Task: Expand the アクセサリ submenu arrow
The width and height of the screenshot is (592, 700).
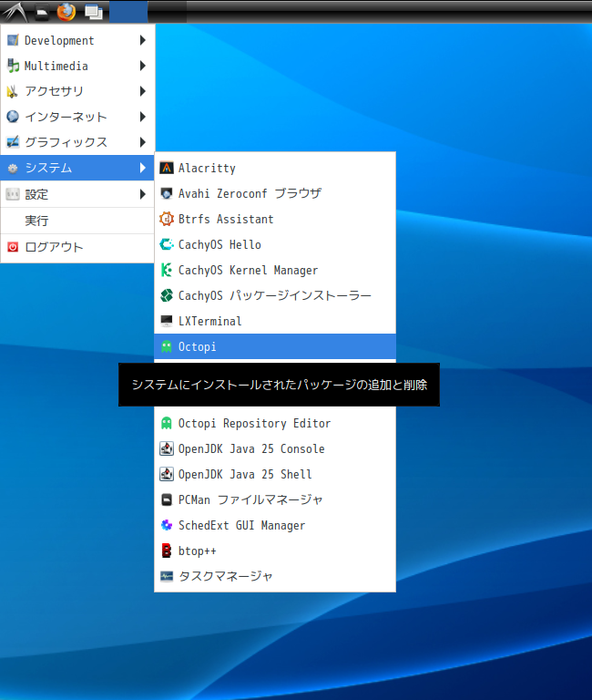Action: pos(143,91)
